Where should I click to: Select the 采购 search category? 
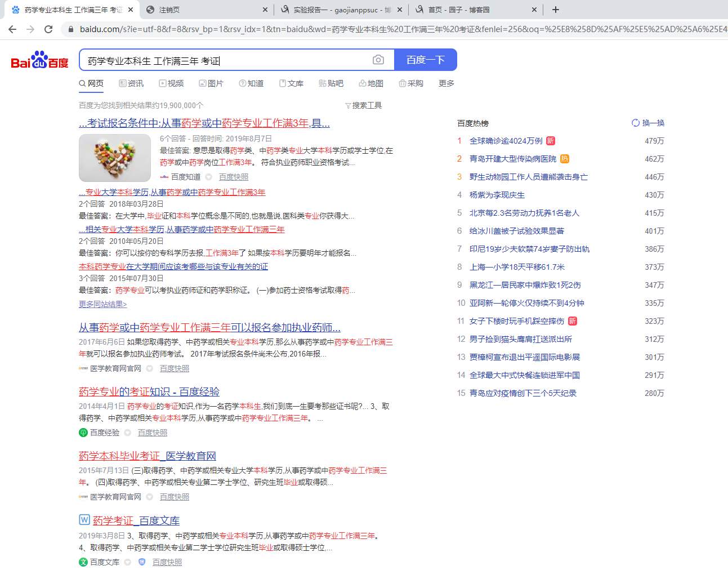(411, 83)
